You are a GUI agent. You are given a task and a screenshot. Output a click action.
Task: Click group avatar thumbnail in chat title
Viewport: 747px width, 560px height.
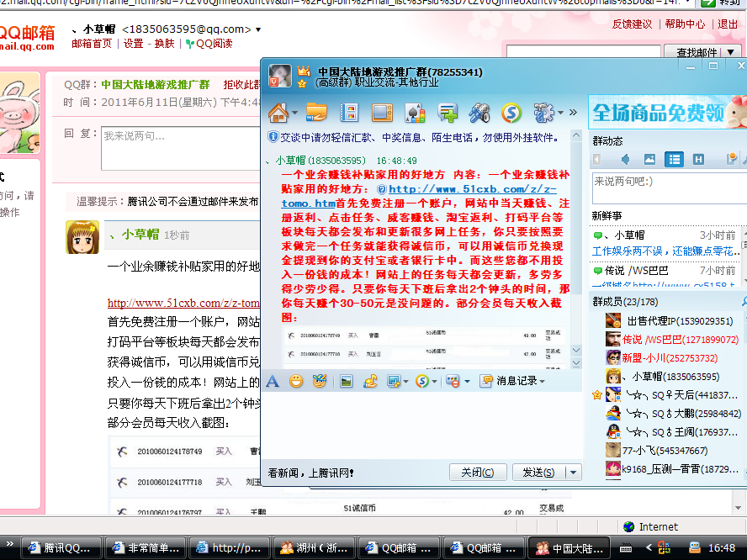pyautogui.click(x=279, y=76)
